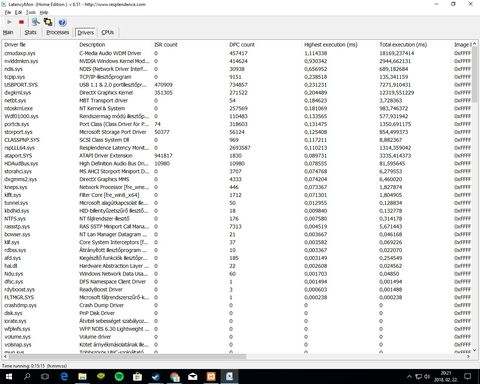480x384 pixels.
Task: Open taskbar search magnifier
Action: 27,377
